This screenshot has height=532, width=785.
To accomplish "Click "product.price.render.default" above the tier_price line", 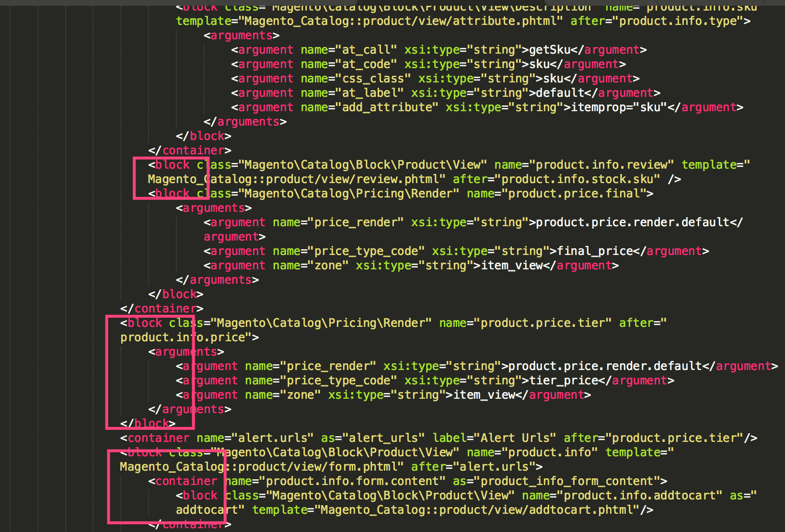I will (x=605, y=366).
